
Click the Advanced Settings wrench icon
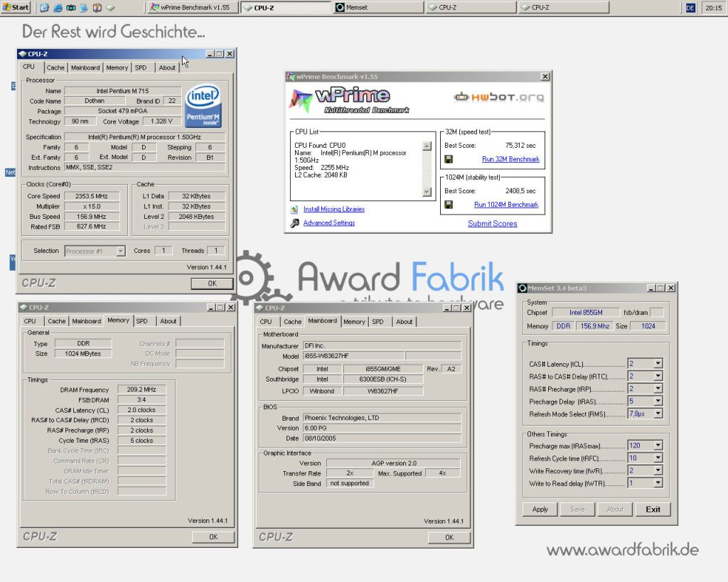pos(294,223)
